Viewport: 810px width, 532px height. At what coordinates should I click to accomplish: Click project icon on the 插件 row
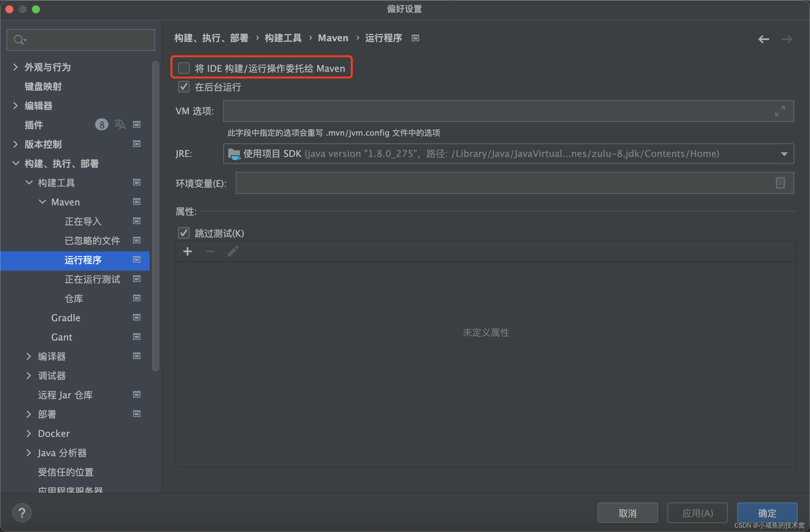coord(137,125)
